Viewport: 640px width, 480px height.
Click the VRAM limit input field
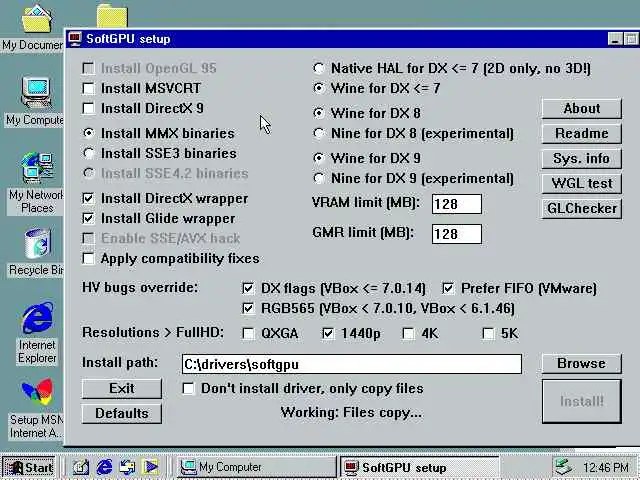coord(457,204)
